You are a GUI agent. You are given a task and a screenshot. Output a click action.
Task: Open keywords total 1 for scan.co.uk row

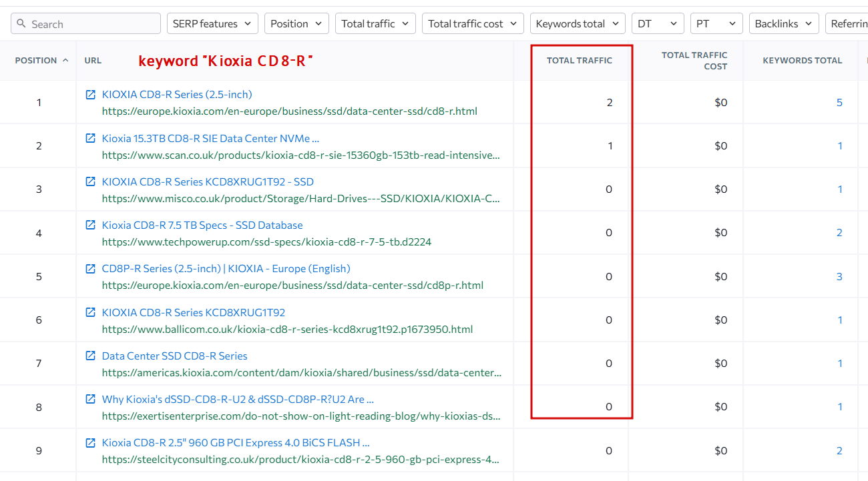click(x=840, y=146)
